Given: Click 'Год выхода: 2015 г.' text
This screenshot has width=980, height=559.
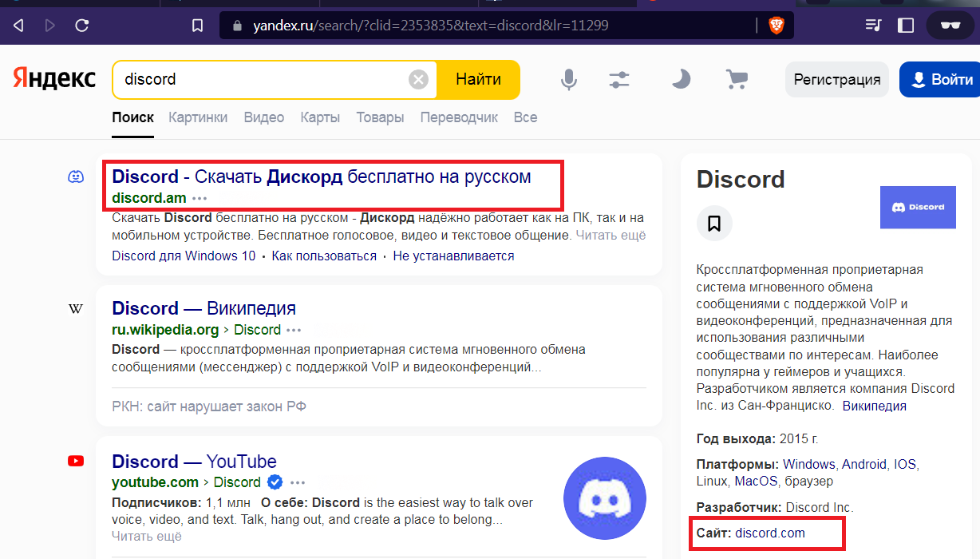Looking at the screenshot, I should 757,438.
